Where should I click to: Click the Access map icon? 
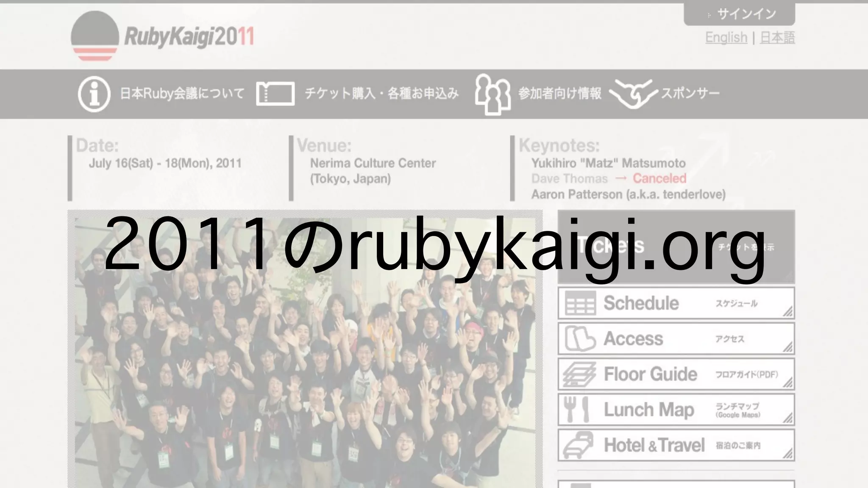pyautogui.click(x=580, y=339)
